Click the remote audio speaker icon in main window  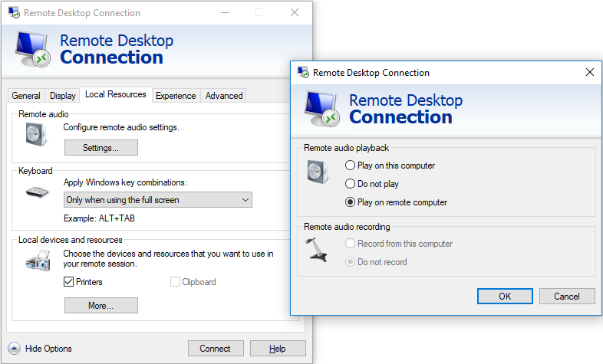point(37,134)
